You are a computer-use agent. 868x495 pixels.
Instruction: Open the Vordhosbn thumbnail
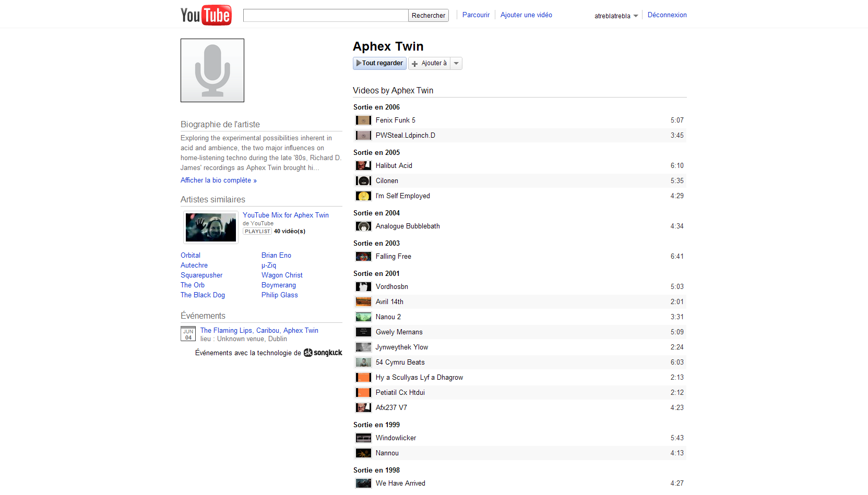[x=363, y=287]
